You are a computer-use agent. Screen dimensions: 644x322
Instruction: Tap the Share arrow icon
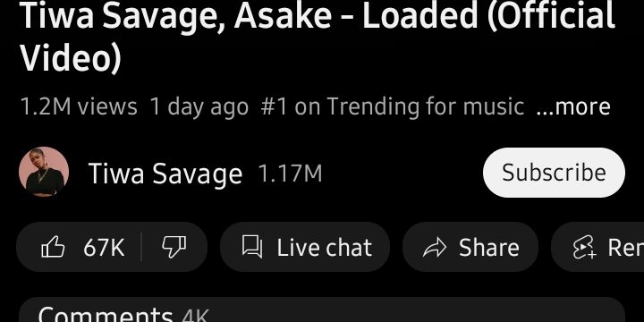point(435,248)
